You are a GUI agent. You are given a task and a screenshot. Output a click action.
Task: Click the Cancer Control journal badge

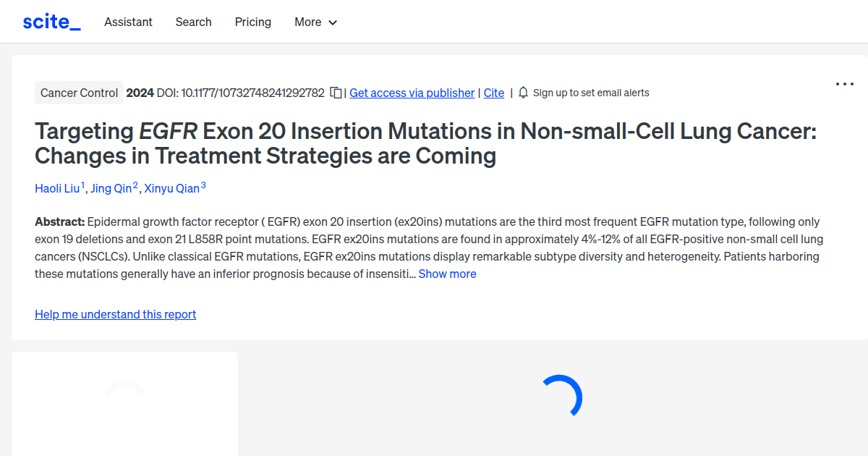click(x=79, y=93)
